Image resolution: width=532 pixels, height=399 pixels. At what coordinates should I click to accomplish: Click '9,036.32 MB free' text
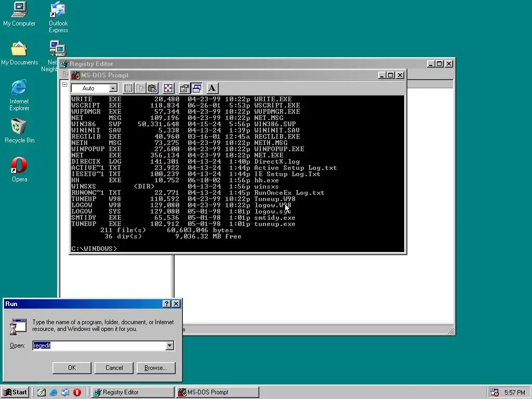208,236
